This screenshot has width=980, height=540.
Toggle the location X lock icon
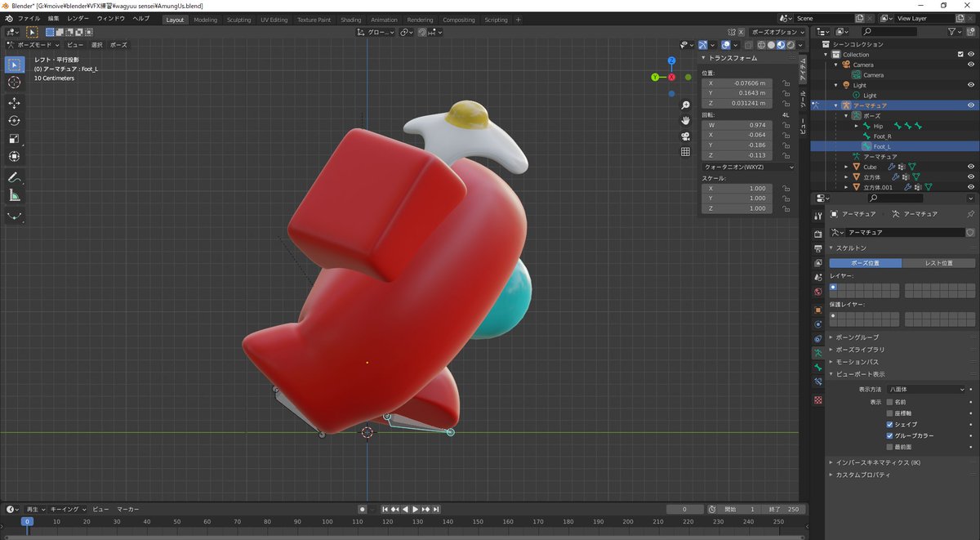pyautogui.click(x=786, y=83)
